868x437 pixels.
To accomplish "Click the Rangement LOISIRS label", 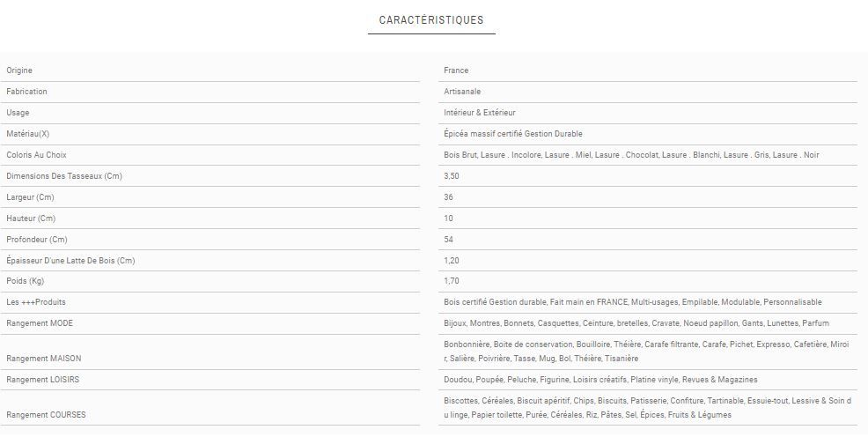I will pyautogui.click(x=42, y=380).
